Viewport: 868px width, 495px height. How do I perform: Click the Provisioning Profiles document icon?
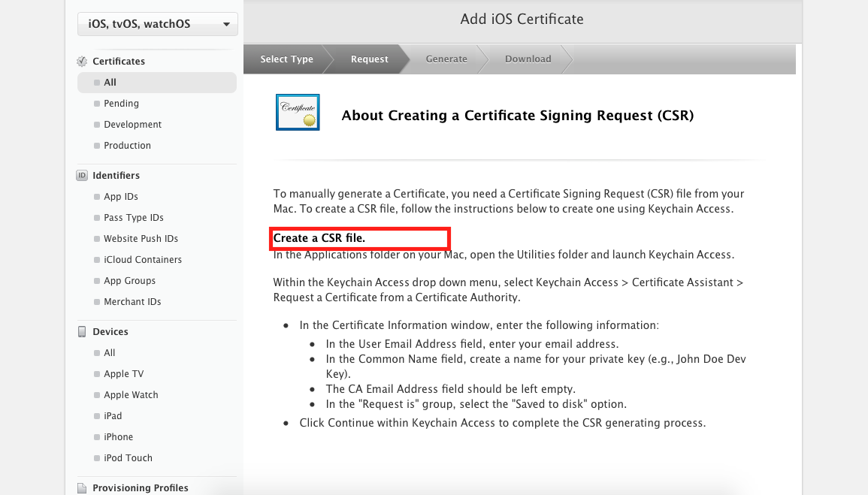pos(82,487)
